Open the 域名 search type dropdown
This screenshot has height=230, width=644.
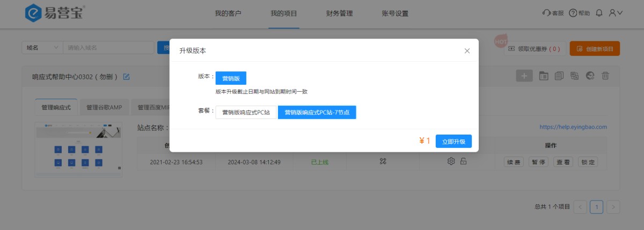coord(42,48)
